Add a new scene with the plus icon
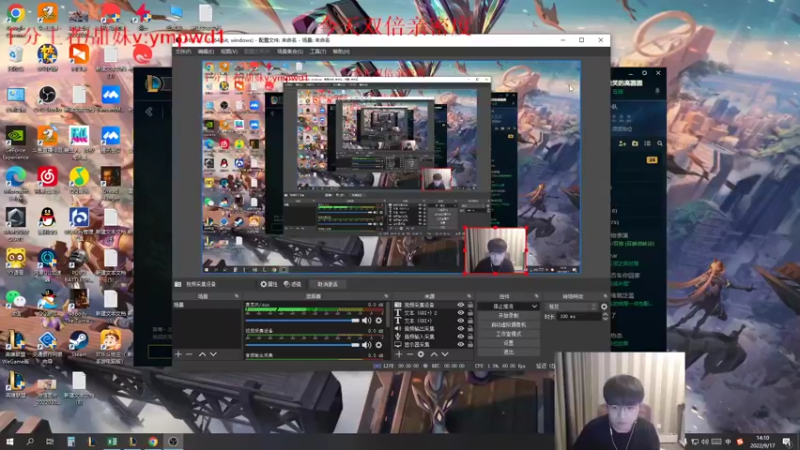 178,354
